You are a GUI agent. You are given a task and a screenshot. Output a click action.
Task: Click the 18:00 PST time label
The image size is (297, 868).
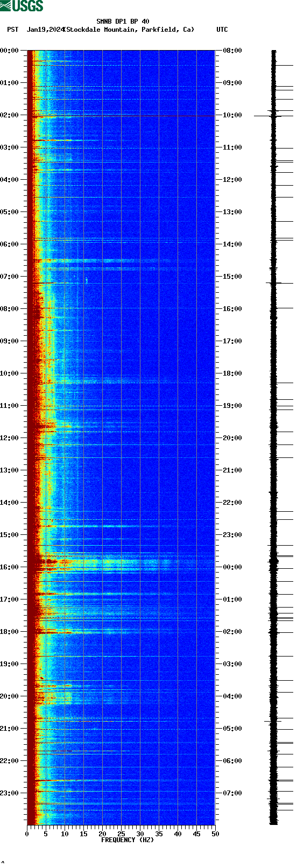click(9, 632)
